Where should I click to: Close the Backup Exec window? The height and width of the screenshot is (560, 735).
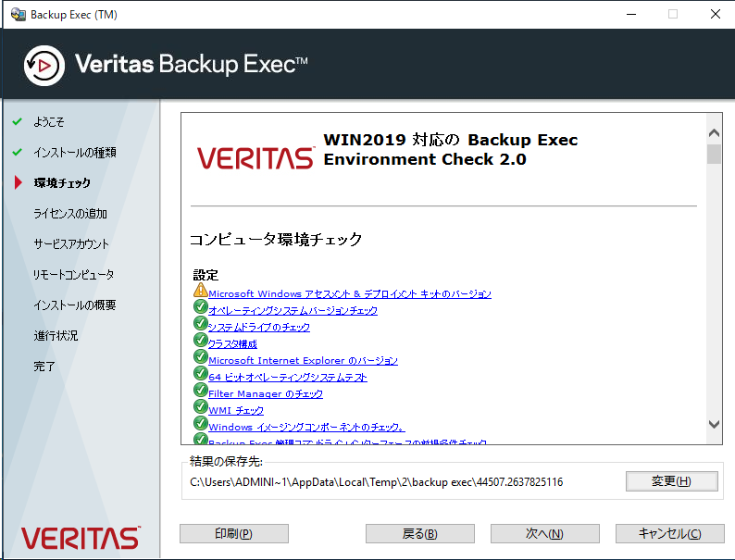point(716,14)
